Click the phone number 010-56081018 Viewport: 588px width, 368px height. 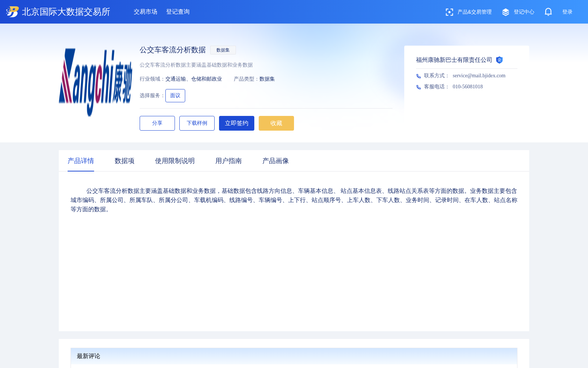tap(468, 87)
